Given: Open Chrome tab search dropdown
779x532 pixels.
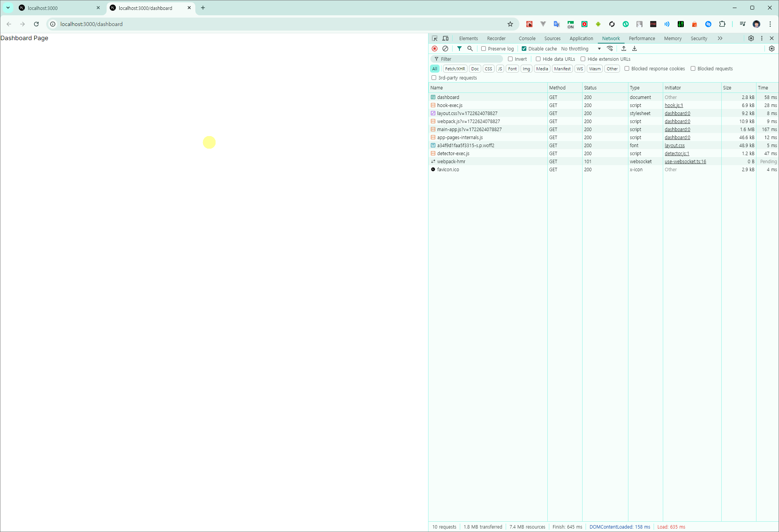Looking at the screenshot, I should point(8,8).
